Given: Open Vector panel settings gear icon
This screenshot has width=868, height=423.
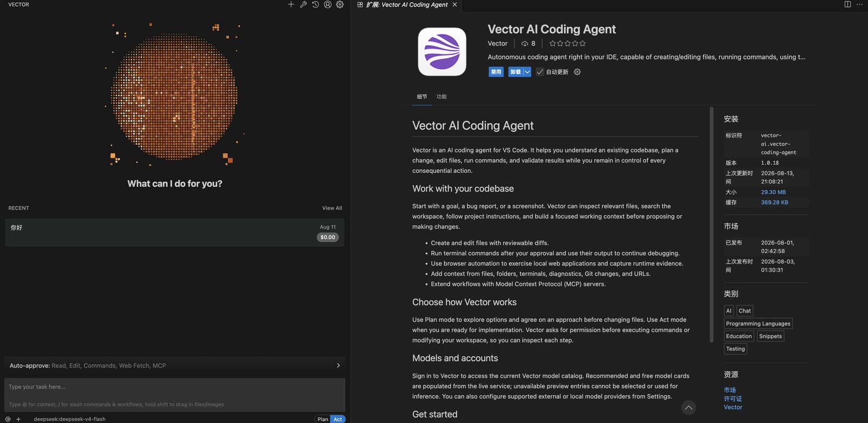Looking at the screenshot, I should [340, 4].
